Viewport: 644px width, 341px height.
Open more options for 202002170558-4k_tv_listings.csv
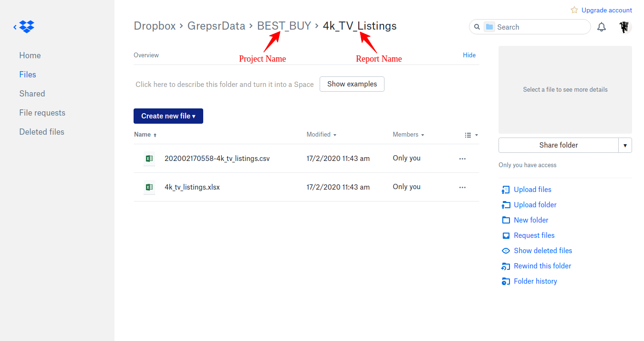coord(462,159)
